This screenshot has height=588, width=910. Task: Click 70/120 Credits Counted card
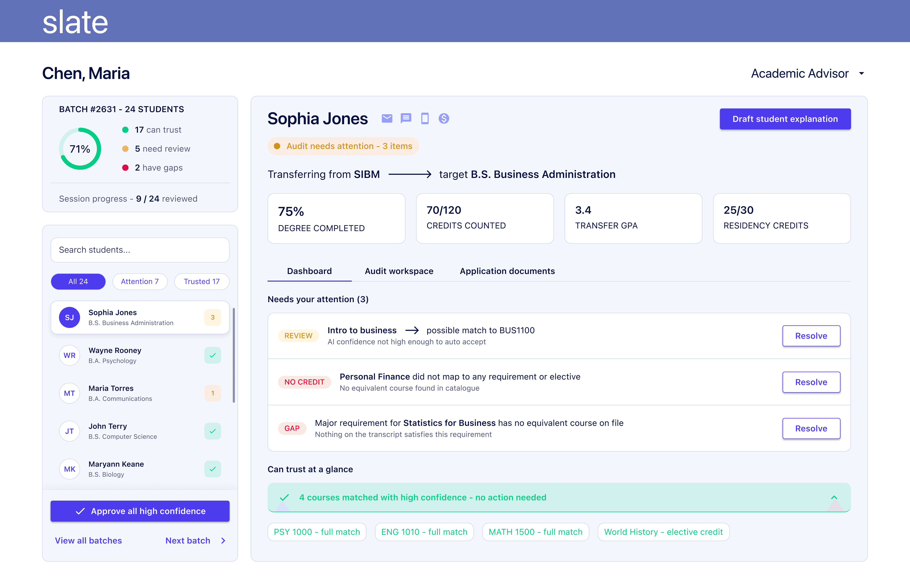click(x=485, y=218)
